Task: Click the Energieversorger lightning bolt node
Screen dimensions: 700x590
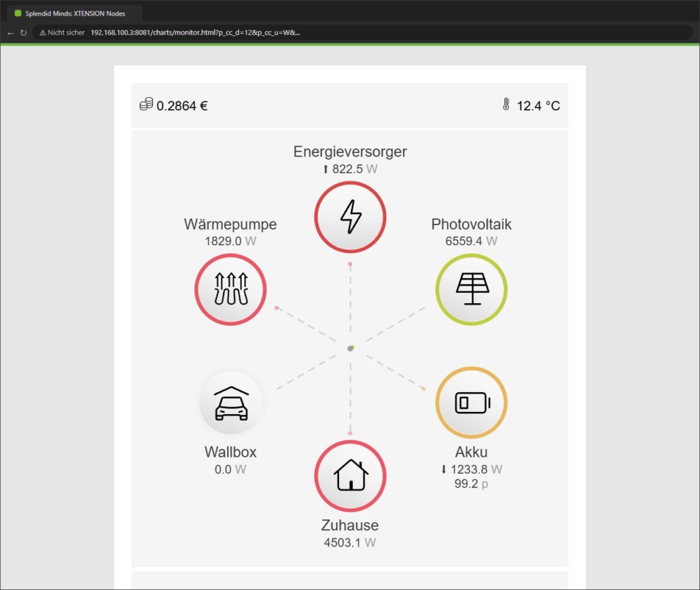Action: point(351,217)
